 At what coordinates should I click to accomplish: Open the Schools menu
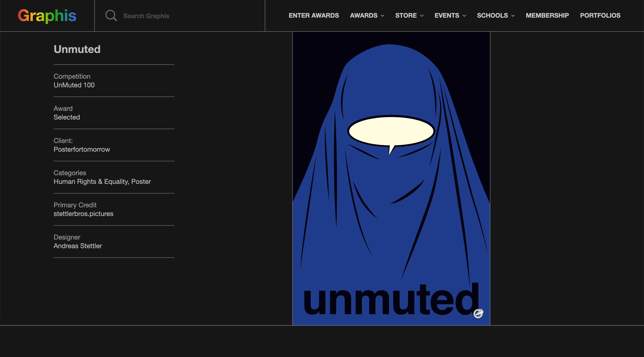(492, 15)
